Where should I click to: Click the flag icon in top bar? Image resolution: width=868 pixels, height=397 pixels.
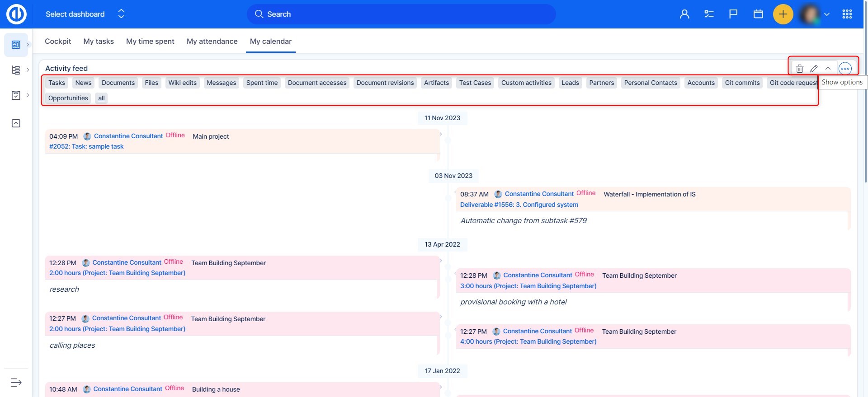733,14
